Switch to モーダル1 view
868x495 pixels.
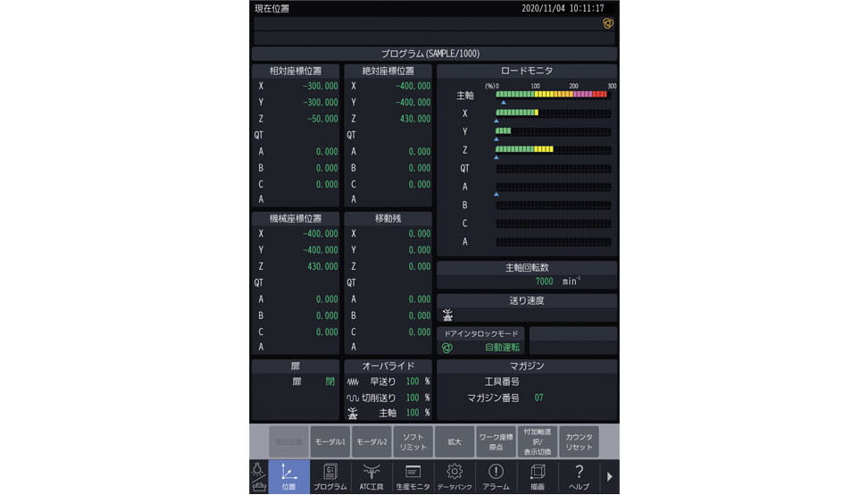pyautogui.click(x=330, y=441)
